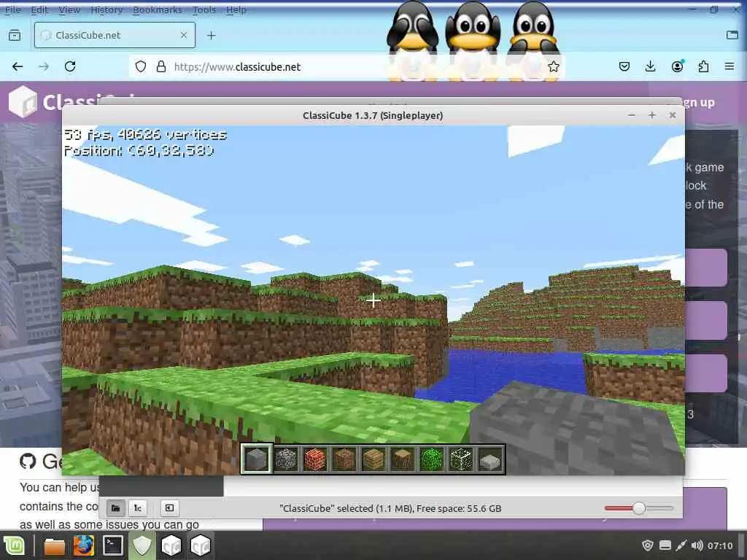Image resolution: width=747 pixels, height=560 pixels.
Task: Click the ClassiCube game title bar
Action: (x=373, y=115)
